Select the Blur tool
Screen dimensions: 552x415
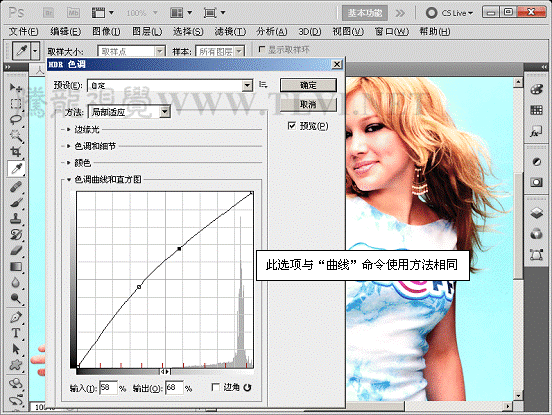click(15, 282)
